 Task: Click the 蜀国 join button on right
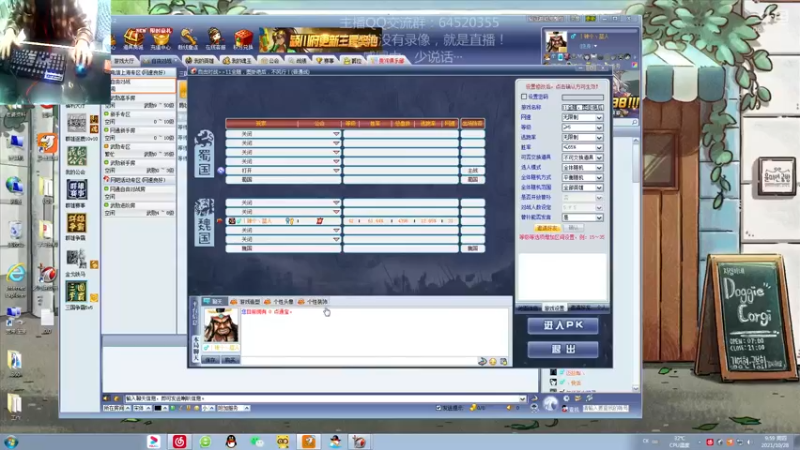point(472,180)
